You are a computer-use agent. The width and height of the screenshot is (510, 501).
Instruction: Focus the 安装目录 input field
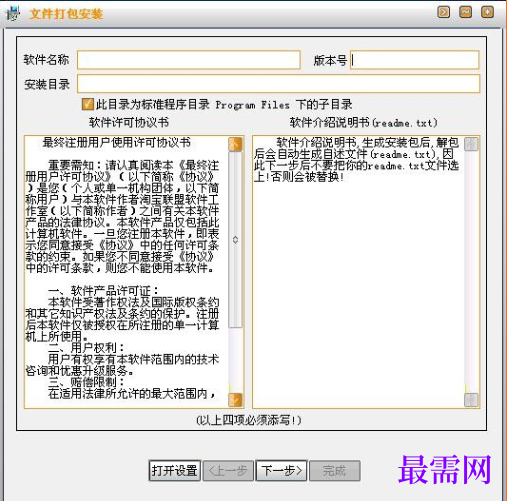[278, 83]
